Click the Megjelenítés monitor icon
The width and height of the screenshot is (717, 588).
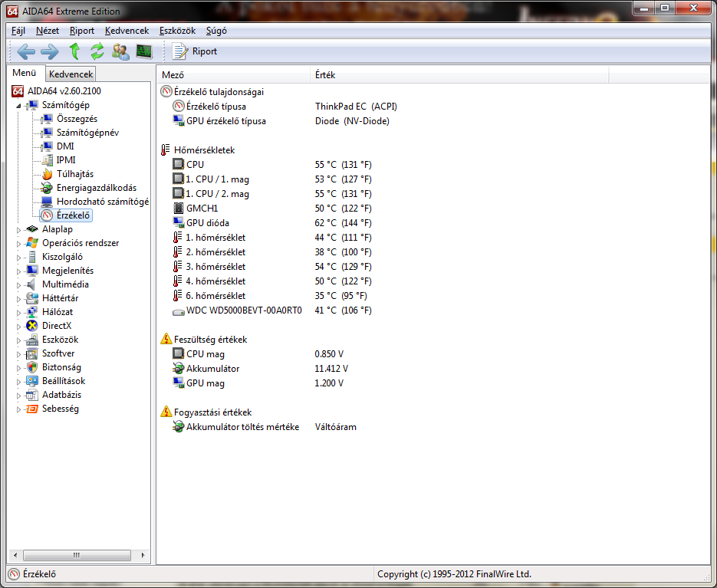click(x=32, y=271)
